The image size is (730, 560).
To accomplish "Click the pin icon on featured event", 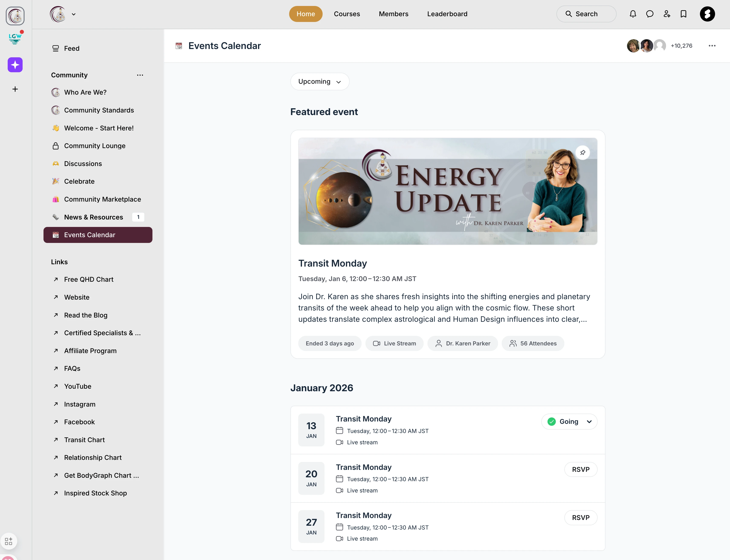I will [x=583, y=153].
